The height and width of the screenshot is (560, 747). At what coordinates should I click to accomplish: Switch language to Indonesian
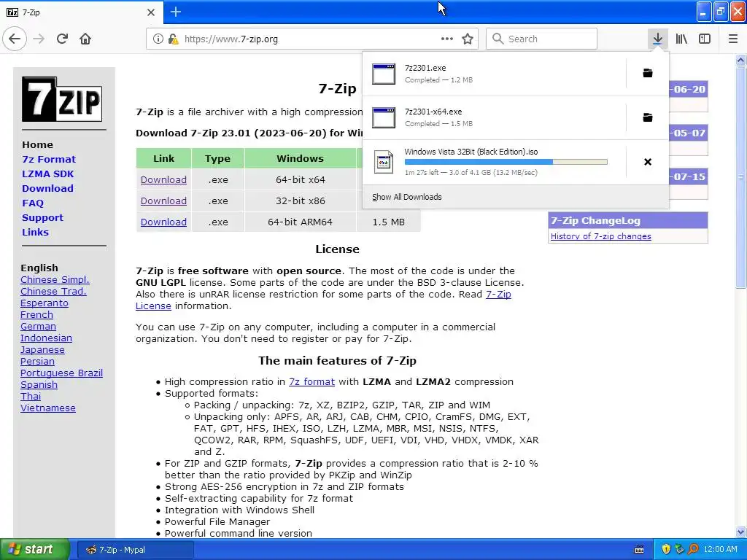point(46,338)
